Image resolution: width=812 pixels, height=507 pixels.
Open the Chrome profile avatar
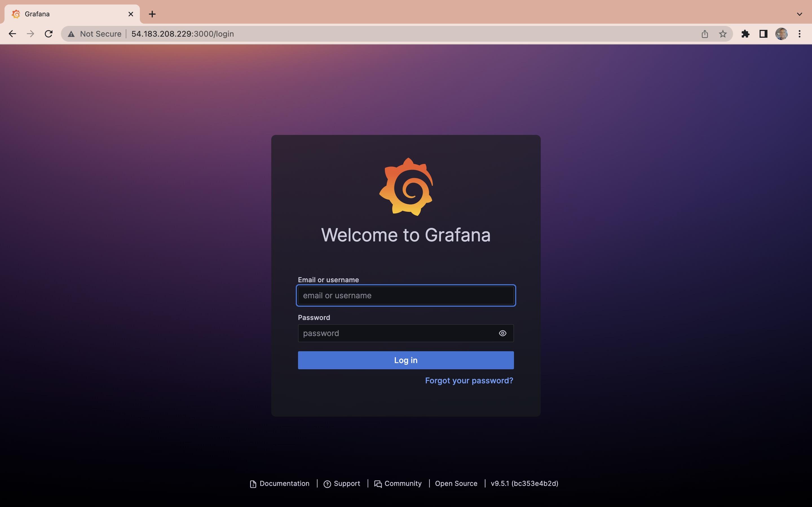pos(782,34)
